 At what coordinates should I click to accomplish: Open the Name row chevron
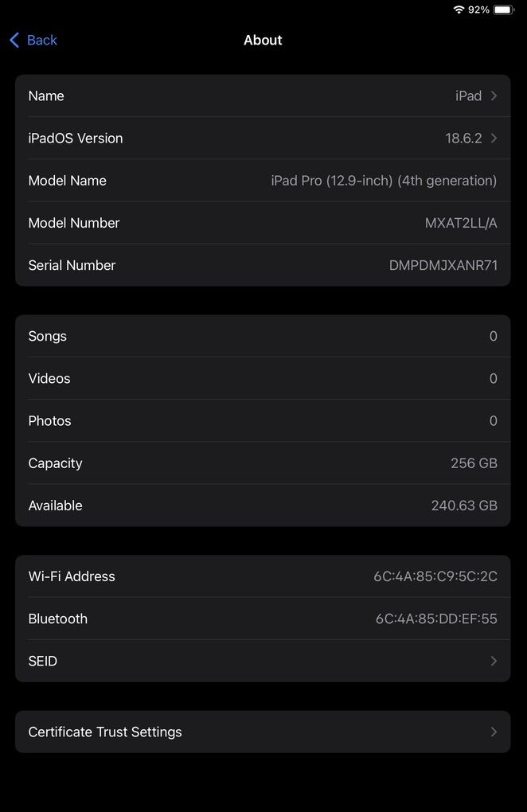494,96
